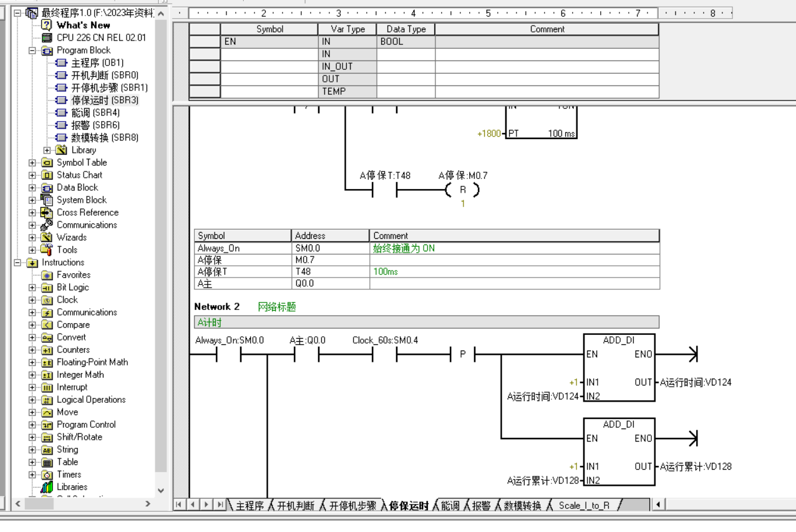Image resolution: width=796 pixels, height=532 pixels.
Task: Collapse the Instructions node
Action: [17, 262]
